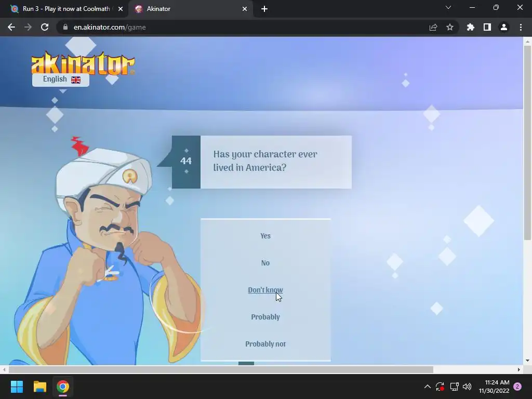Click scroll left arrow on scrollbar
532x399 pixels.
pos(4,369)
